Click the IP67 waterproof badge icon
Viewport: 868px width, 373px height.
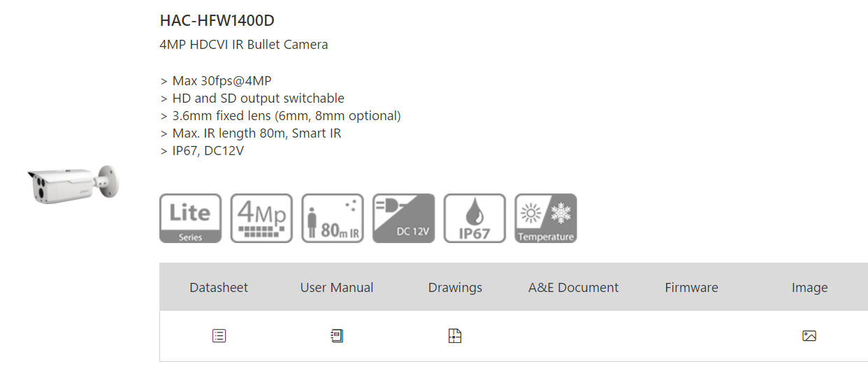(475, 219)
